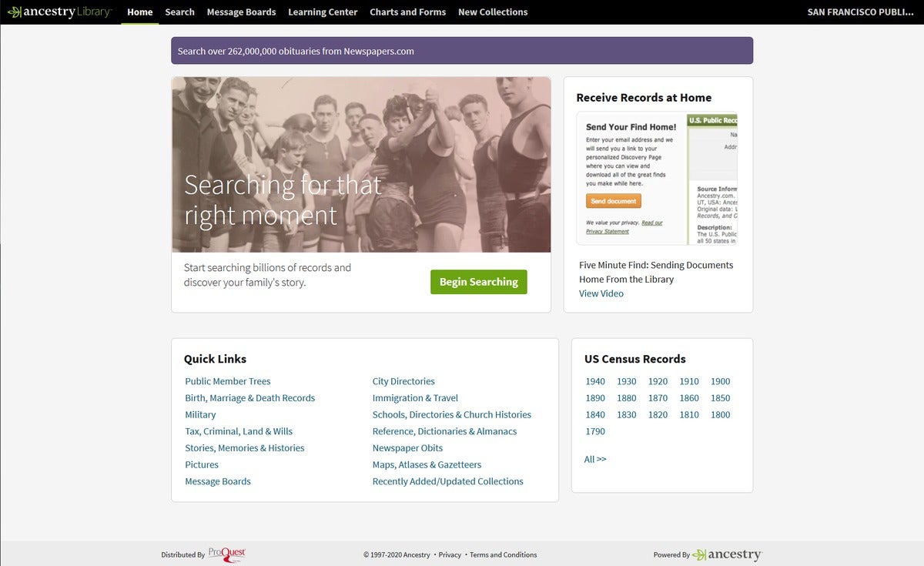Select the 1840 census year
The height and width of the screenshot is (566, 924).
tap(595, 414)
